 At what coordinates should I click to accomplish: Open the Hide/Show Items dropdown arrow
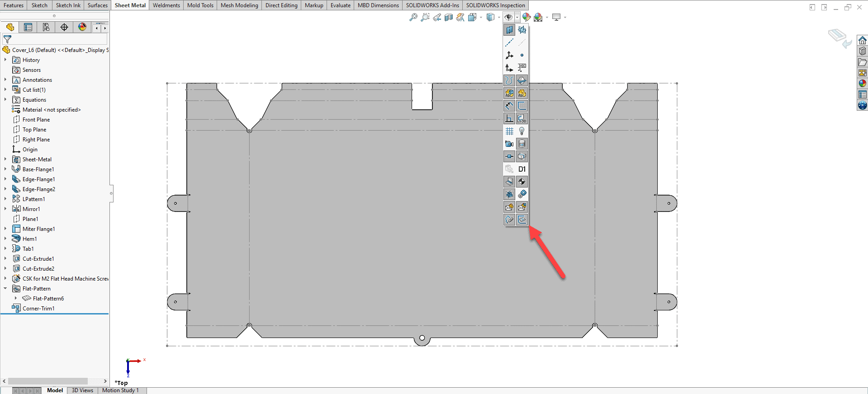tap(517, 17)
